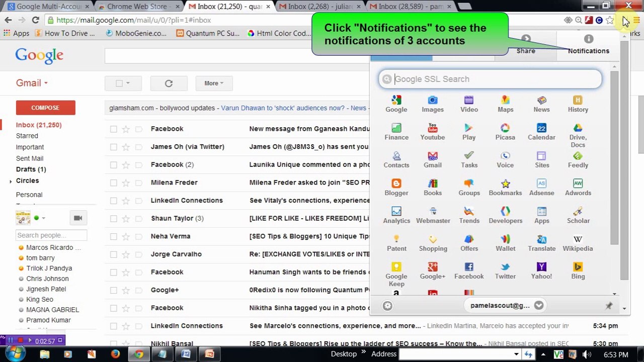Open the Gmail product dropdown
The height and width of the screenshot is (362, 644).
pos(32,83)
